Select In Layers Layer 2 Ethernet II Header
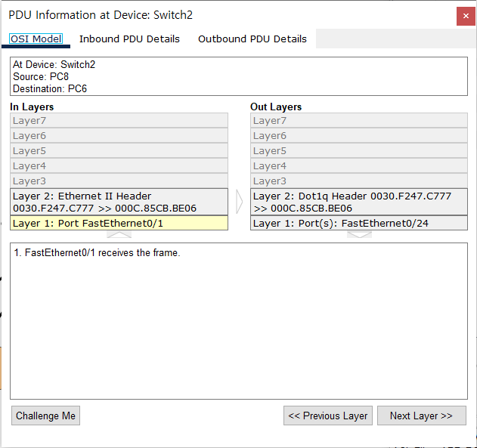 click(119, 202)
